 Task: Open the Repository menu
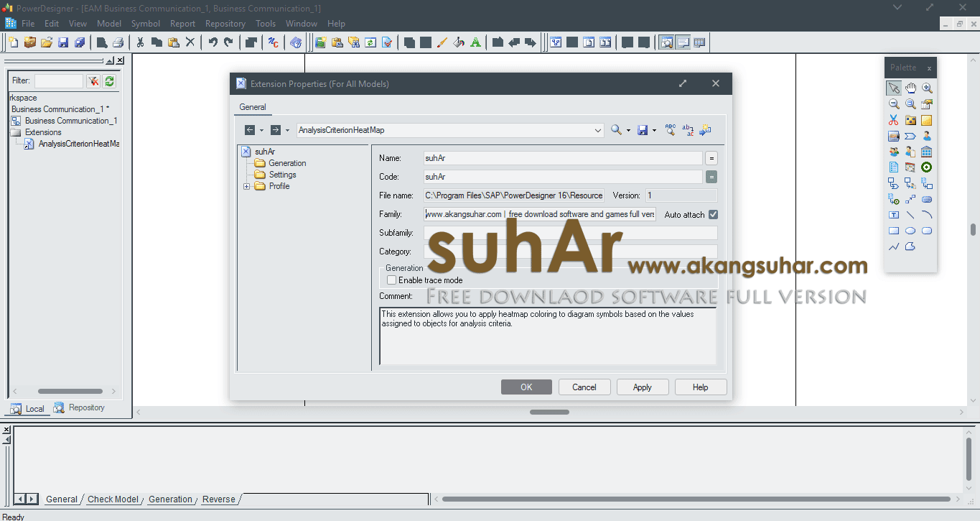225,24
